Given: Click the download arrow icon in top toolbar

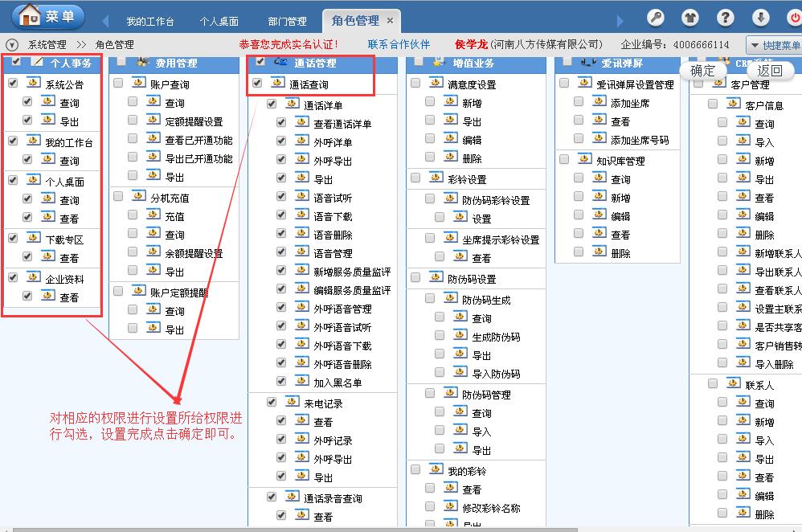Looking at the screenshot, I should (760, 18).
